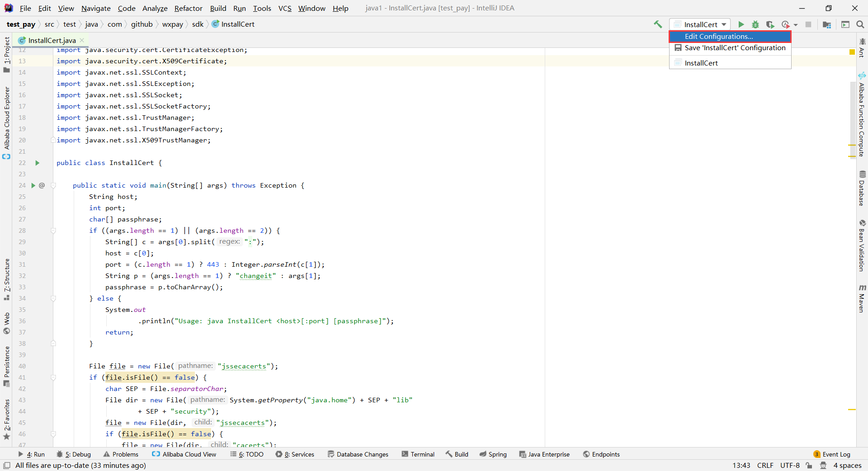The height and width of the screenshot is (471, 868).
Task: Run class InstallCert from the line 22 gutter
Action: (x=38, y=163)
